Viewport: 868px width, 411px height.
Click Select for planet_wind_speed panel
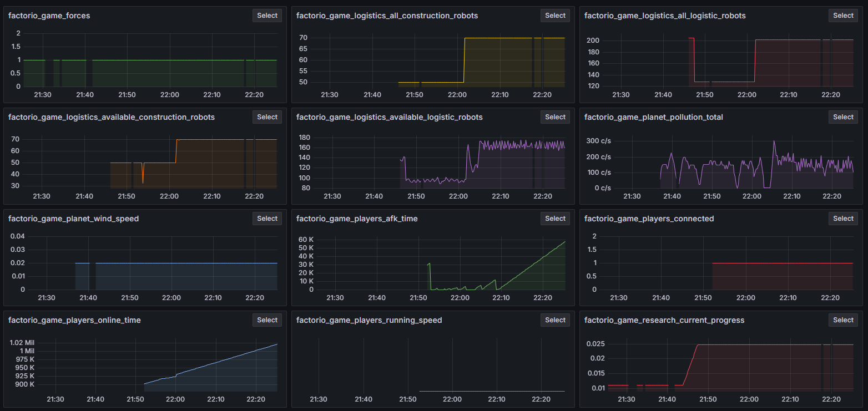(267, 219)
